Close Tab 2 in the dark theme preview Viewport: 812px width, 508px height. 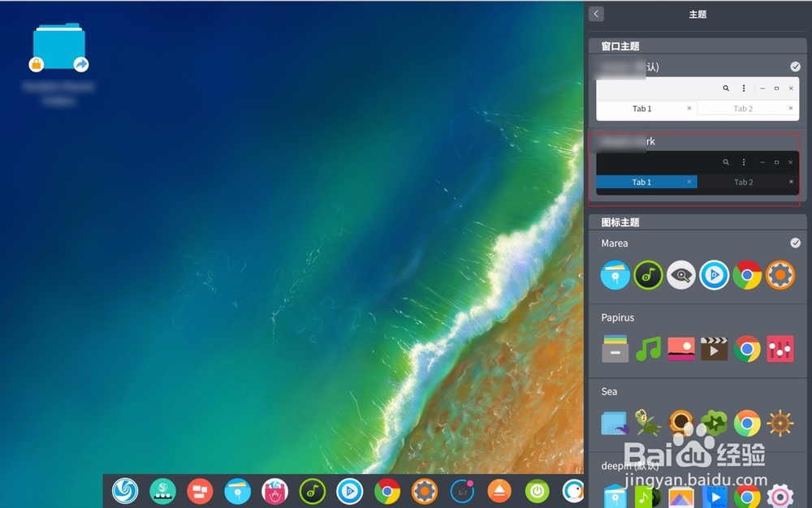(791, 182)
